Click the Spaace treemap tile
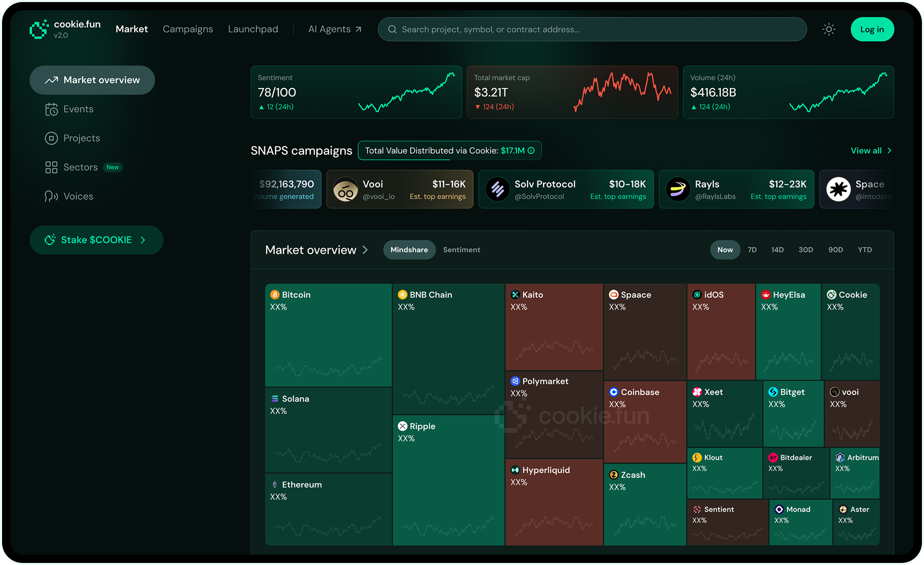 click(645, 332)
